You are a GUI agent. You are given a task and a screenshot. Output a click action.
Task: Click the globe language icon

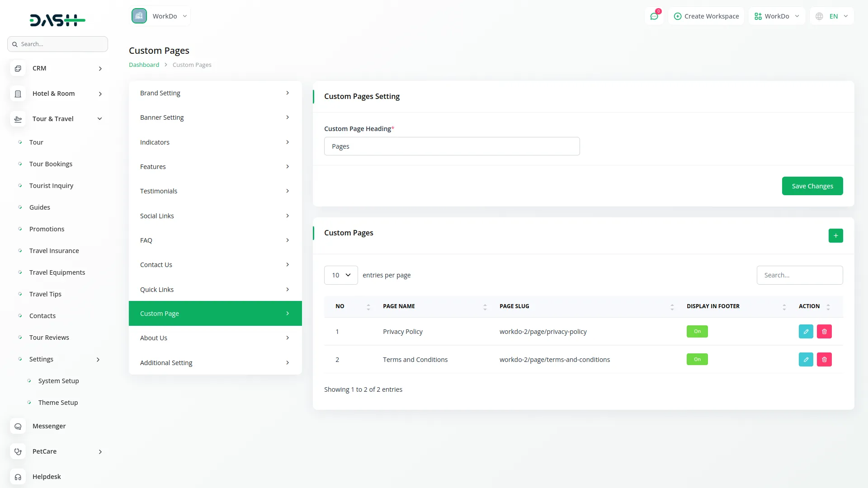click(819, 16)
